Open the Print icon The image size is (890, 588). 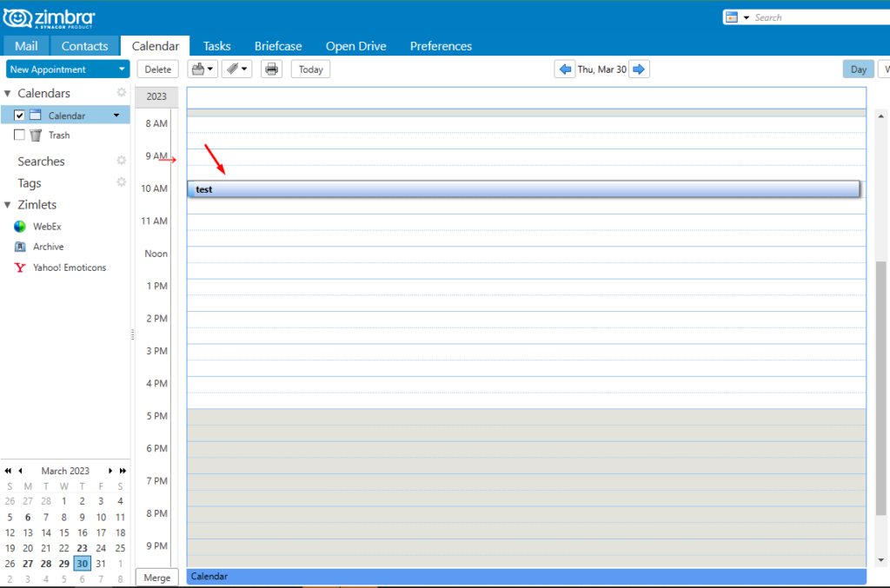(x=270, y=69)
